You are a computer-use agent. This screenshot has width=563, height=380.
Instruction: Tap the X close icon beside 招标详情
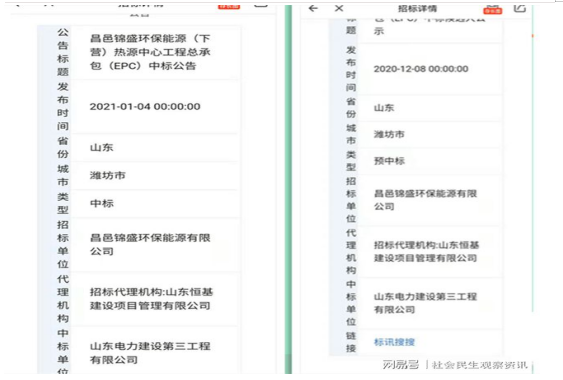(x=339, y=8)
